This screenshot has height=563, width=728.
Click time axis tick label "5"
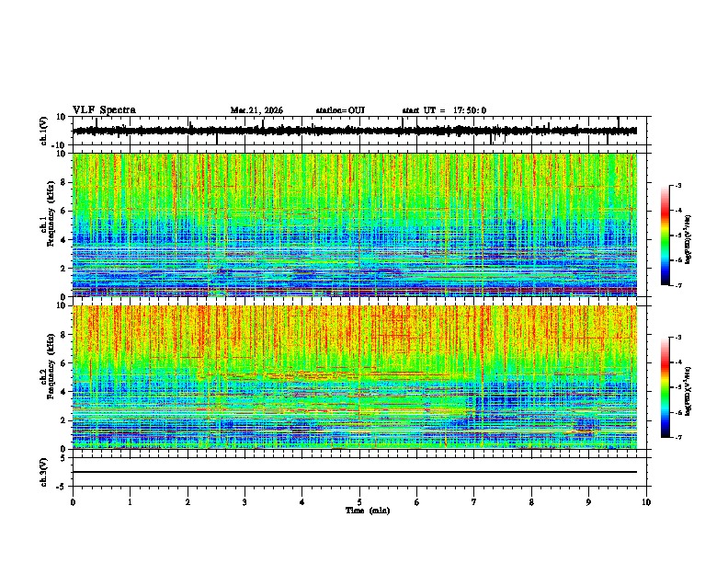[359, 502]
